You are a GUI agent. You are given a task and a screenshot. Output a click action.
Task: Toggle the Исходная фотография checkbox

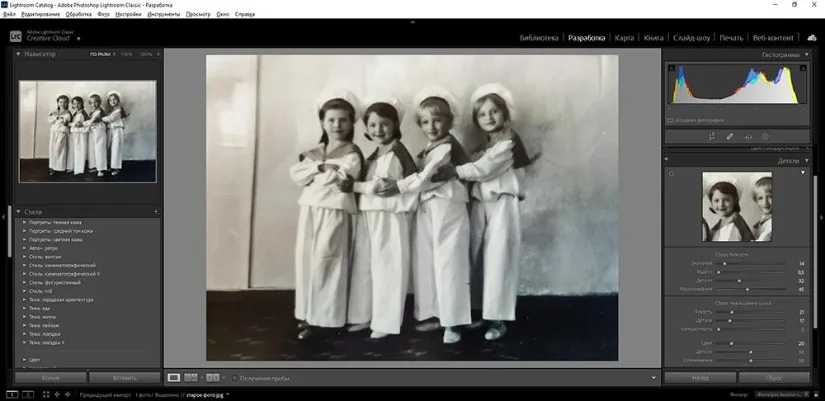pos(671,119)
